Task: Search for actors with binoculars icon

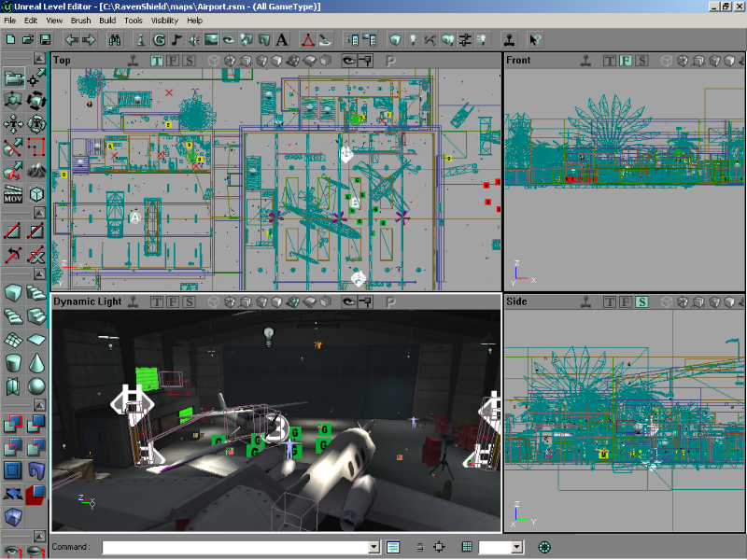Action: click(115, 40)
